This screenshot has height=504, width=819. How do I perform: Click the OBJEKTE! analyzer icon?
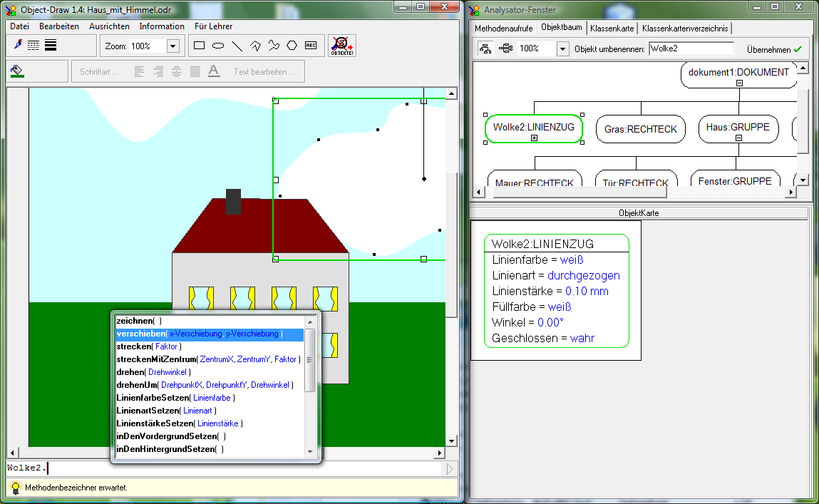tap(342, 46)
